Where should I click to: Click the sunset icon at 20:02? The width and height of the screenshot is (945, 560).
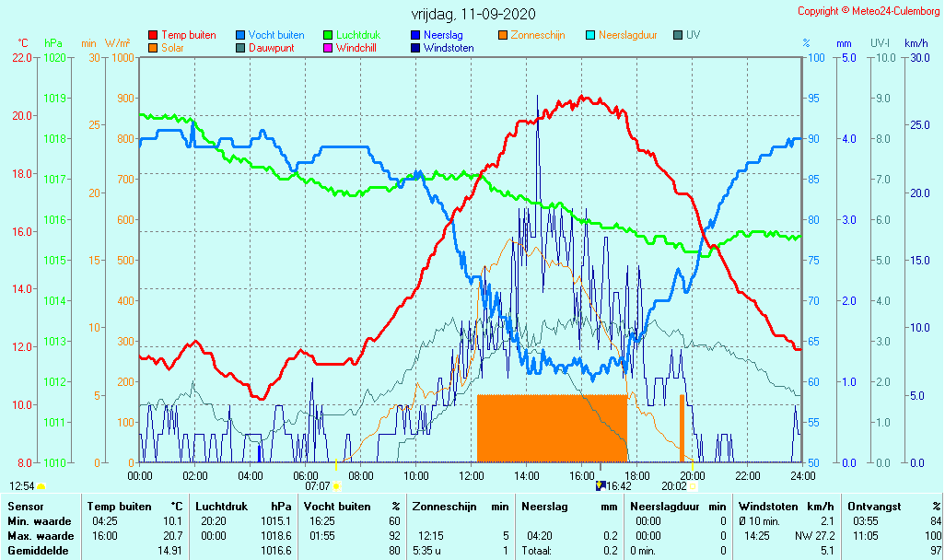[x=693, y=485]
